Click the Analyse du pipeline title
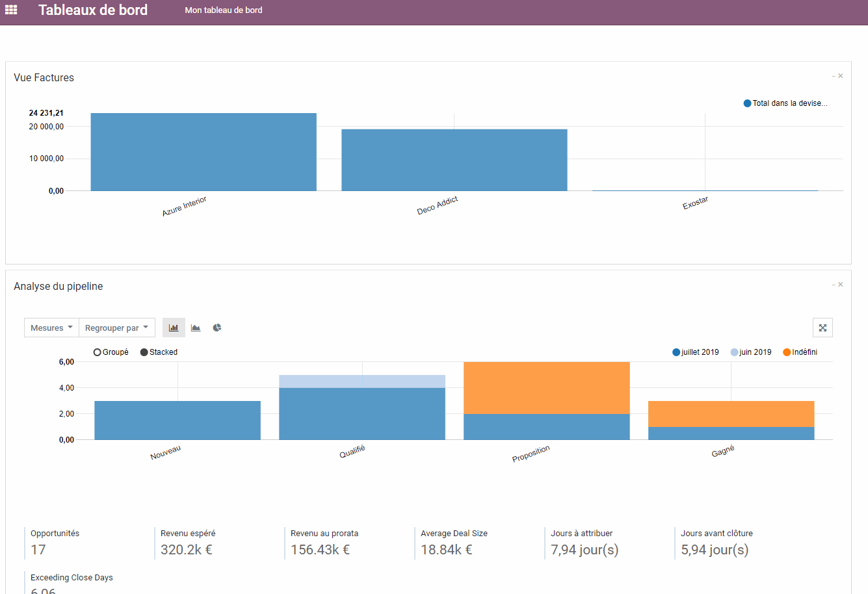 pyautogui.click(x=59, y=286)
